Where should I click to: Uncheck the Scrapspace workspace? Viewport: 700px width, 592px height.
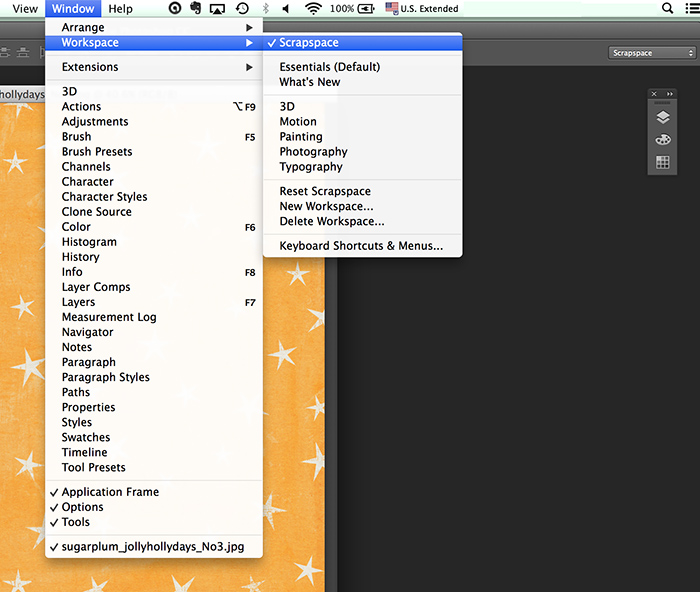pyautogui.click(x=362, y=42)
